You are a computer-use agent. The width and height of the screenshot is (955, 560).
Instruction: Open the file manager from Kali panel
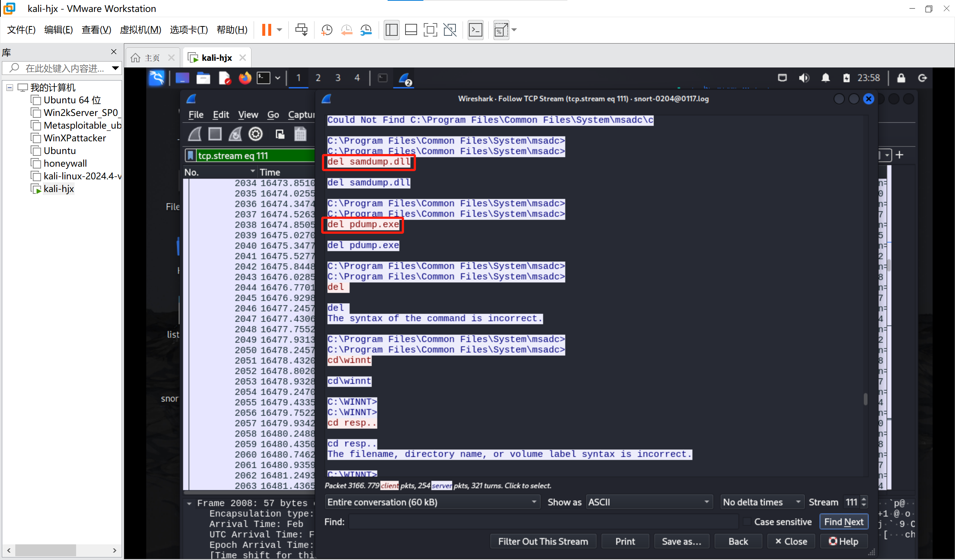(203, 78)
